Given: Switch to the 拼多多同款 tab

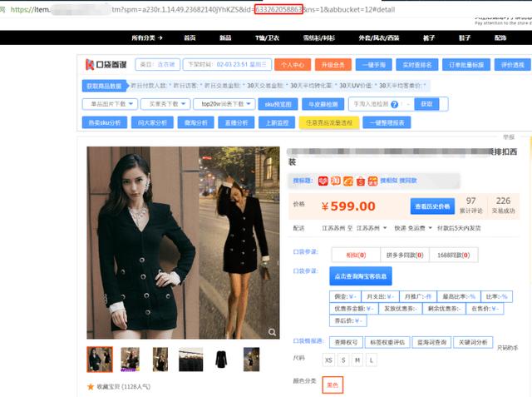Looking at the screenshot, I should (x=404, y=256).
